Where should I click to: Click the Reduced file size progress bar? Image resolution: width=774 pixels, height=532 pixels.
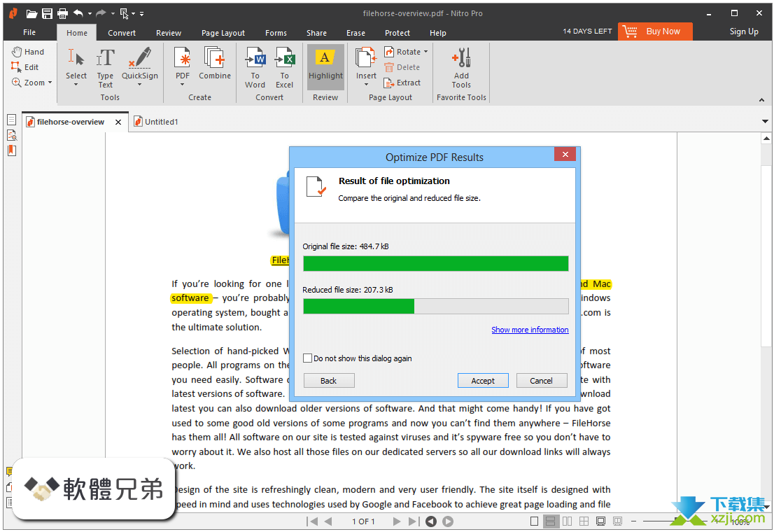(x=436, y=307)
